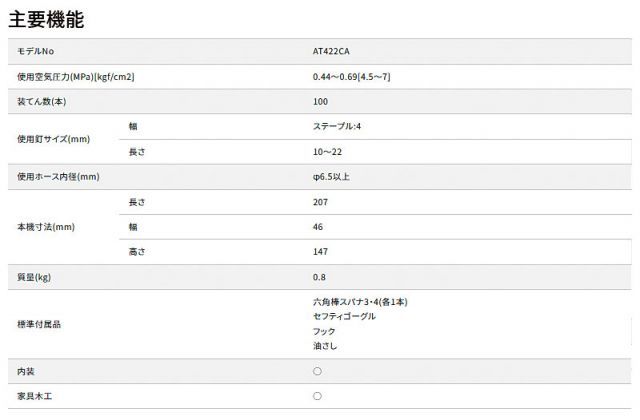This screenshot has height=420, width=640.
Task: Select the AT422CA model number value
Action: coord(332,50)
